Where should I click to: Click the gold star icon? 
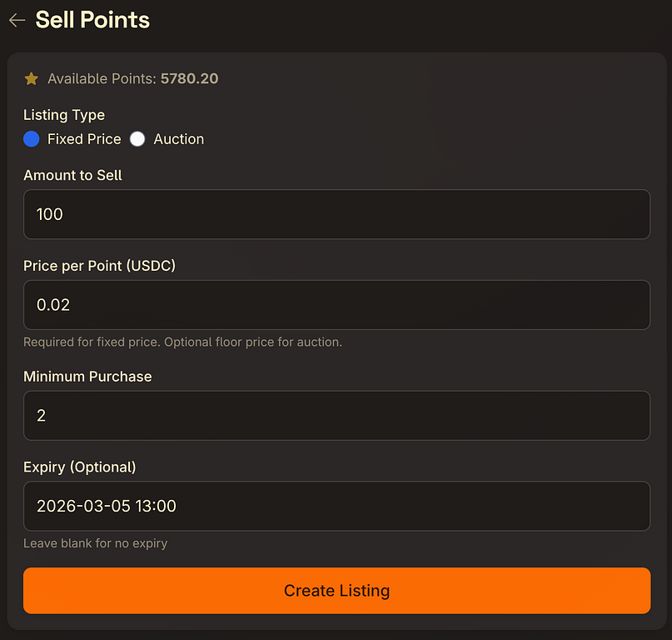[32, 79]
